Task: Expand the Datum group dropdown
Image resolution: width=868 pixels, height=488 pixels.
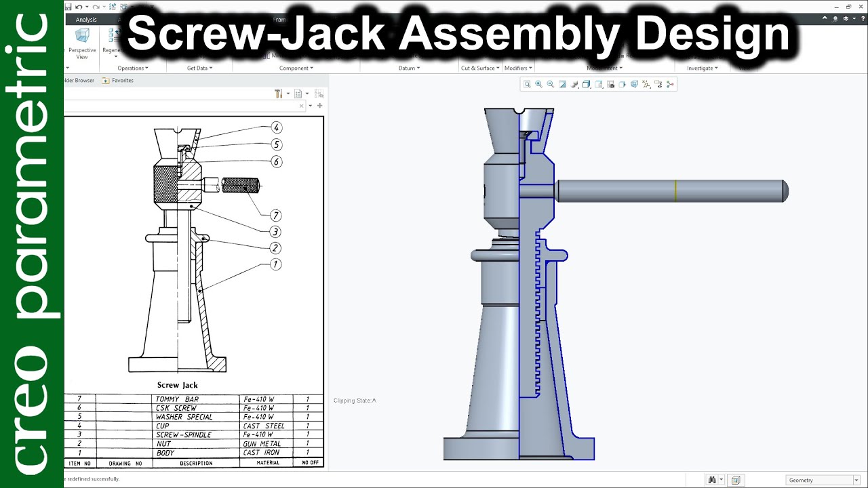Action: pos(409,68)
